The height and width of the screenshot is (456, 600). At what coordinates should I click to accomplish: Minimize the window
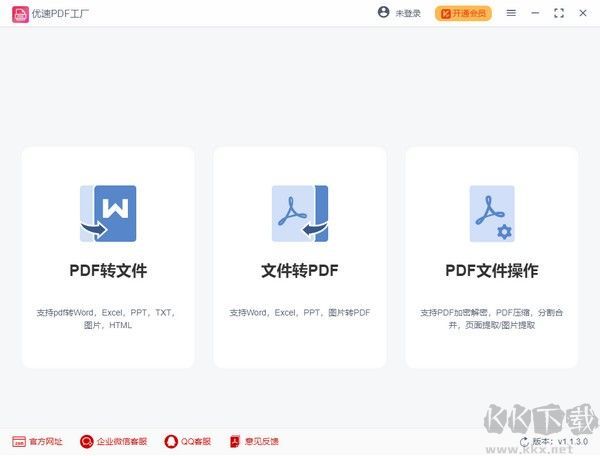(x=535, y=13)
